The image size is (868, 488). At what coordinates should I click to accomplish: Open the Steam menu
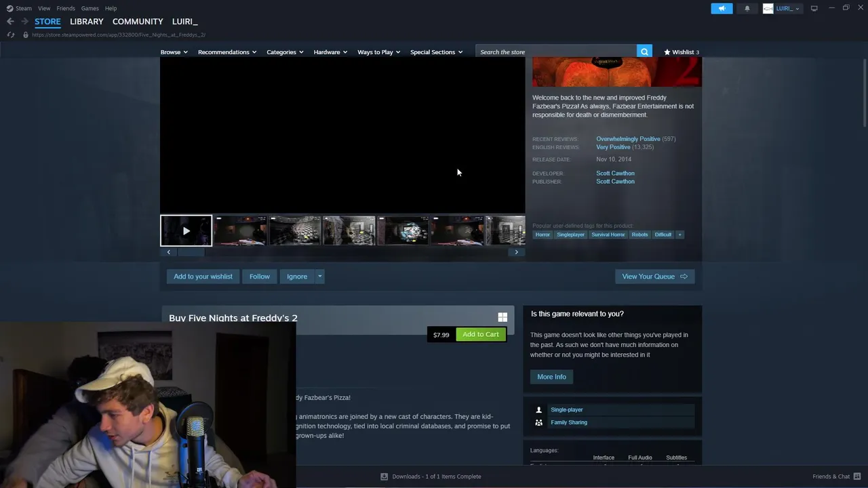[x=24, y=8]
